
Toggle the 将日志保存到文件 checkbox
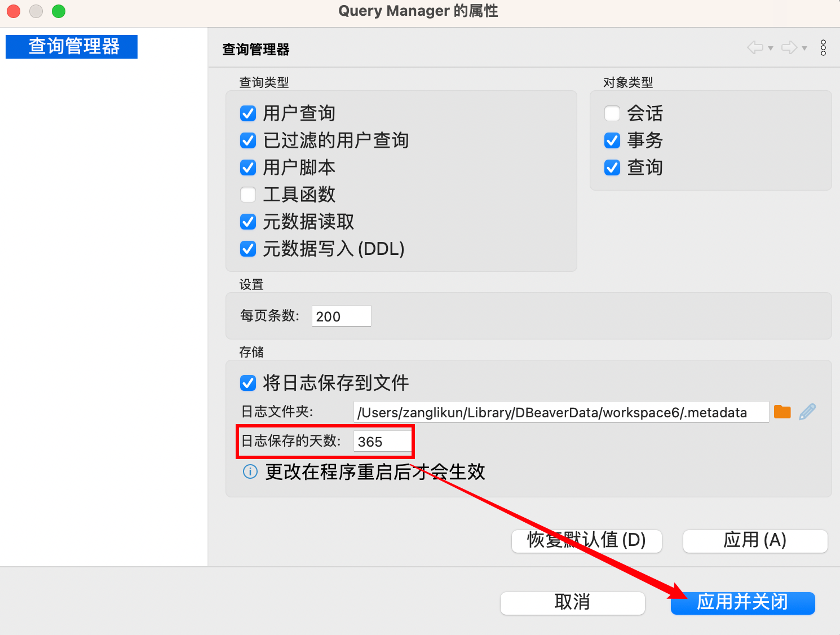[248, 383]
